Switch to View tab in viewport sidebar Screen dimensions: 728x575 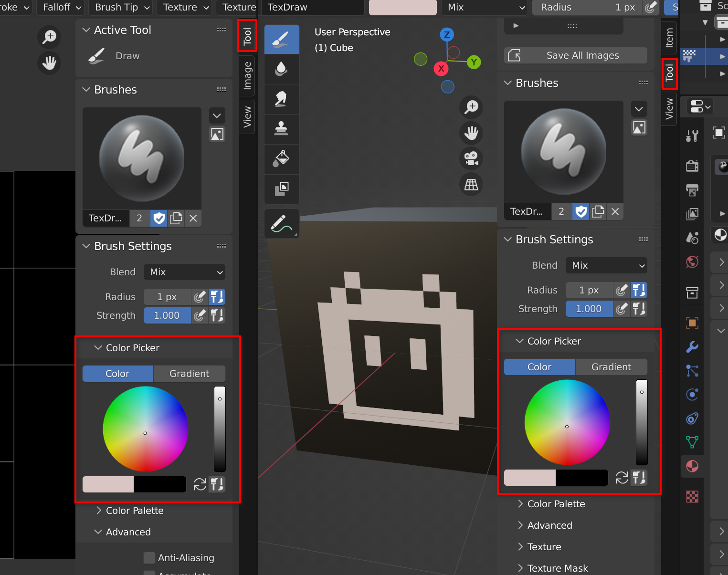[x=669, y=109]
